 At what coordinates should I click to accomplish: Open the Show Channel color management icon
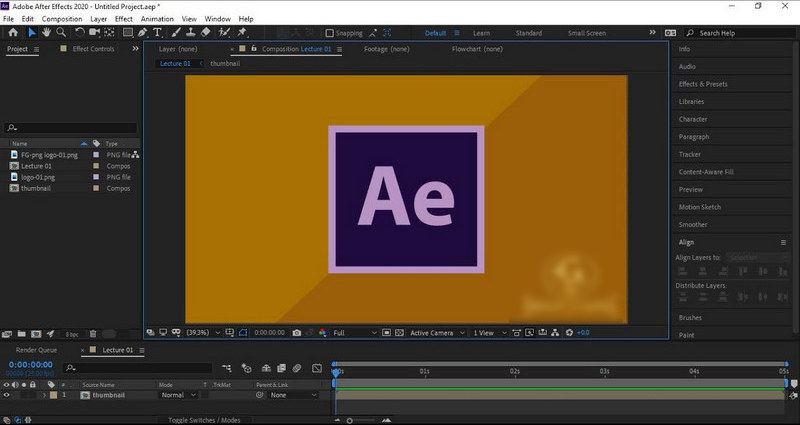[x=322, y=333]
